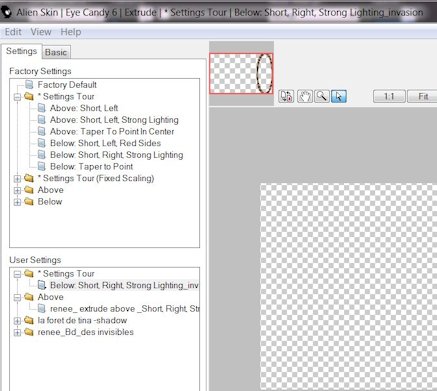Select Above: Taper To Point In Center
The image size is (437, 391).
[x=112, y=131]
